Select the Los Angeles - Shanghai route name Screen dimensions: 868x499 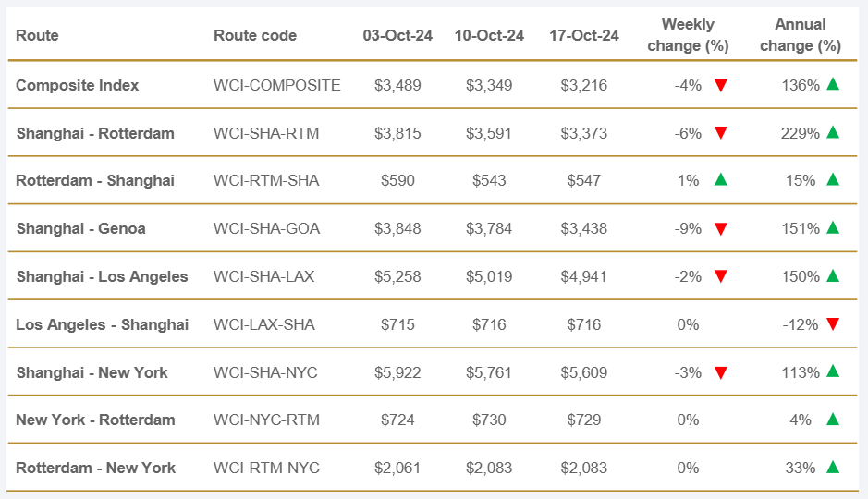click(102, 324)
